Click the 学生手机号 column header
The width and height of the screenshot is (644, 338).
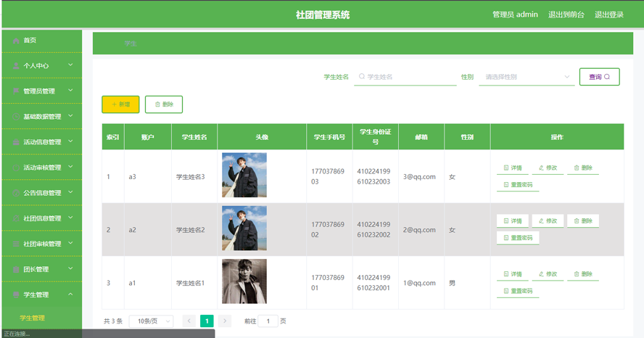point(329,137)
